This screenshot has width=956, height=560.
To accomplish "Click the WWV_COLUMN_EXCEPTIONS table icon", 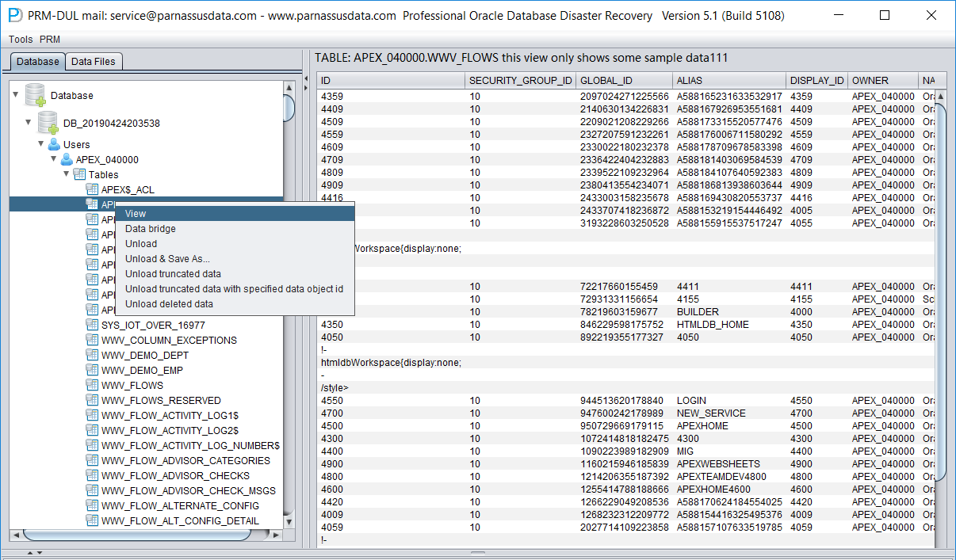I will click(92, 340).
